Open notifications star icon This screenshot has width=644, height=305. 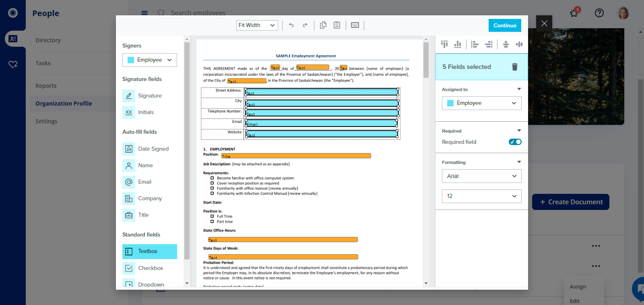tap(574, 13)
